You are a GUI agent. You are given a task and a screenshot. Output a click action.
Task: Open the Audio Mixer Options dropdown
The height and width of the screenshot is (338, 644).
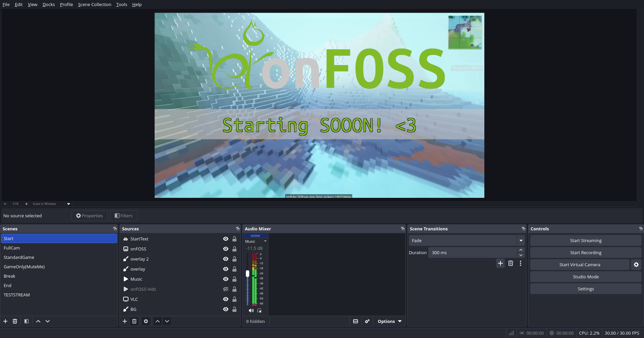point(389,321)
